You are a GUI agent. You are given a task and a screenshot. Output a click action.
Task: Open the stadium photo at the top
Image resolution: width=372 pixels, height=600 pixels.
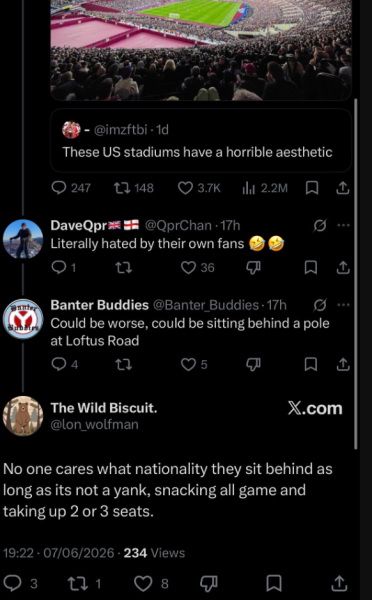click(201, 50)
